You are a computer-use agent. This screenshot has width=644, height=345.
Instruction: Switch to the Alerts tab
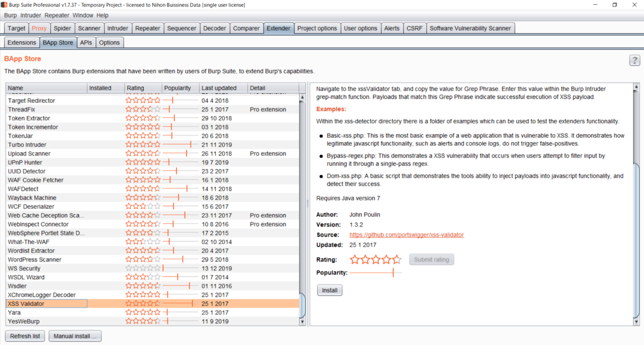[x=392, y=28]
